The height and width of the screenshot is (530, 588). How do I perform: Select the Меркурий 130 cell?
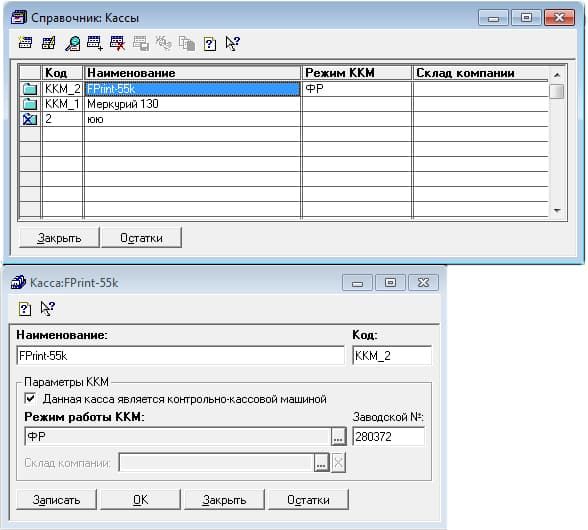click(192, 104)
